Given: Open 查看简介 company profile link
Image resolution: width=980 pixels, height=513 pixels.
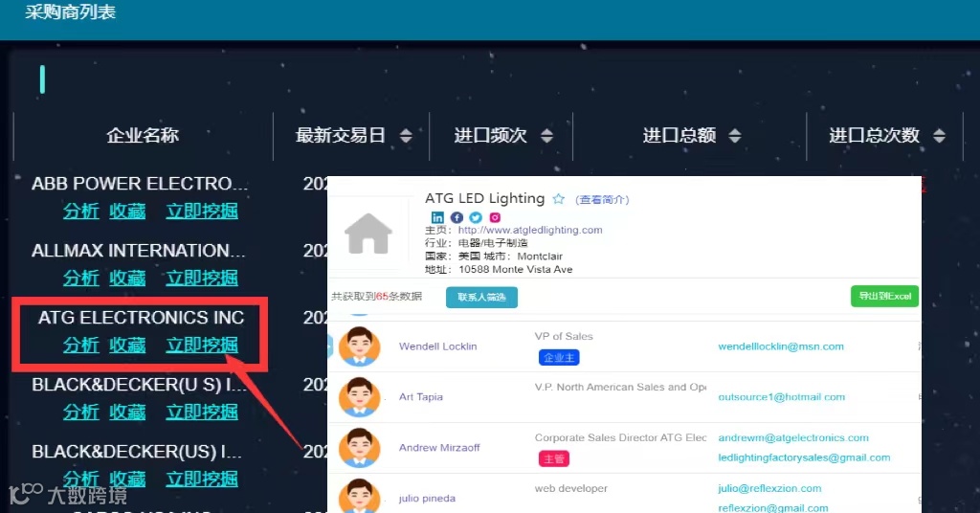Looking at the screenshot, I should pyautogui.click(x=602, y=200).
